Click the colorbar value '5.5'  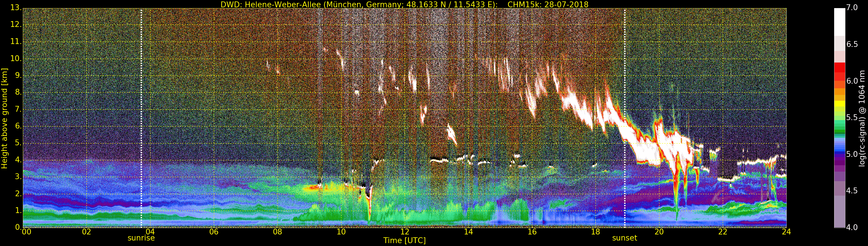pos(852,117)
